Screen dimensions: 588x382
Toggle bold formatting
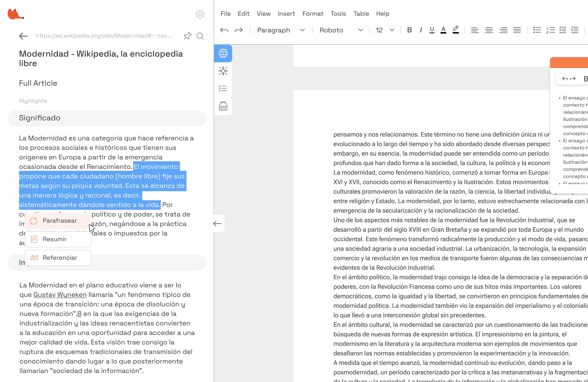pyautogui.click(x=409, y=30)
